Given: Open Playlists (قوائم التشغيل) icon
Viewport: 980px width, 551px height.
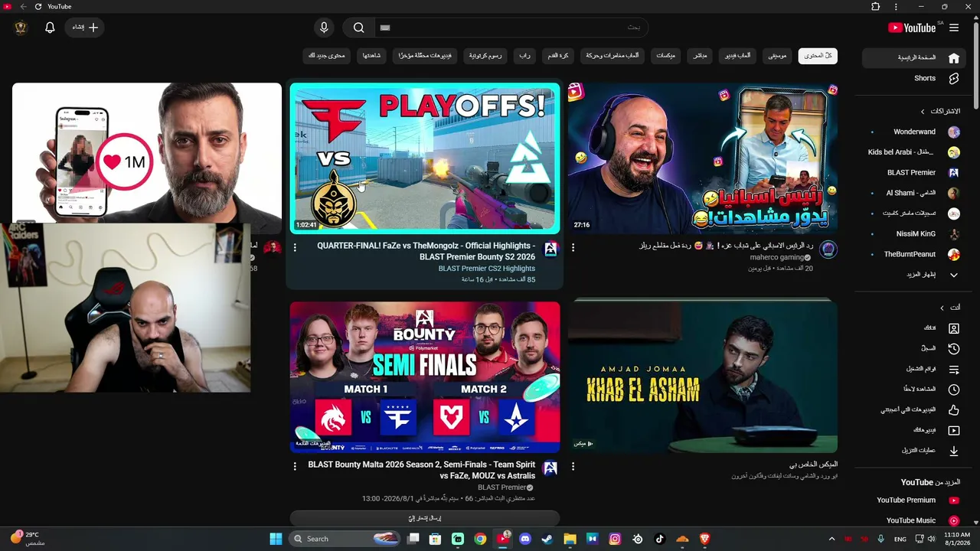Looking at the screenshot, I should pos(954,369).
